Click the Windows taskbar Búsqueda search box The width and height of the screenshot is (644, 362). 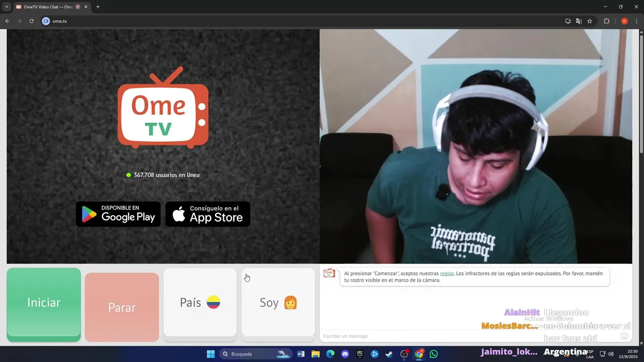coord(255,354)
